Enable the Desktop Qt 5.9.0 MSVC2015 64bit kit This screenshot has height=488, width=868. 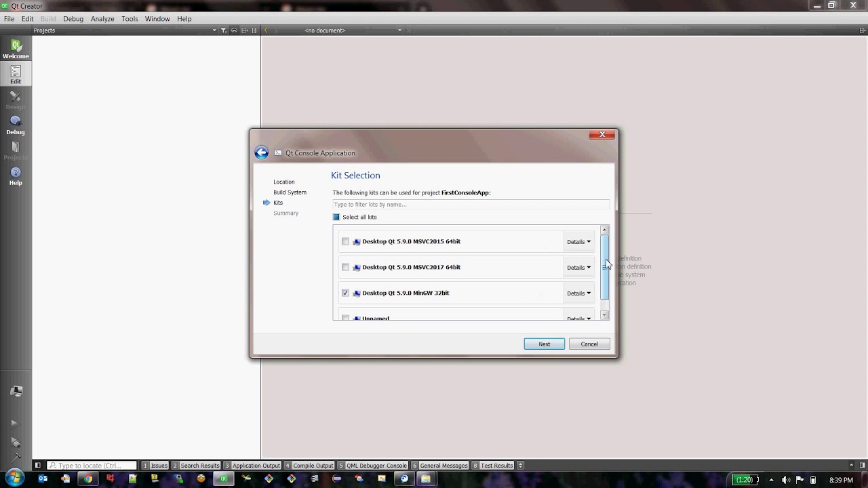point(346,241)
